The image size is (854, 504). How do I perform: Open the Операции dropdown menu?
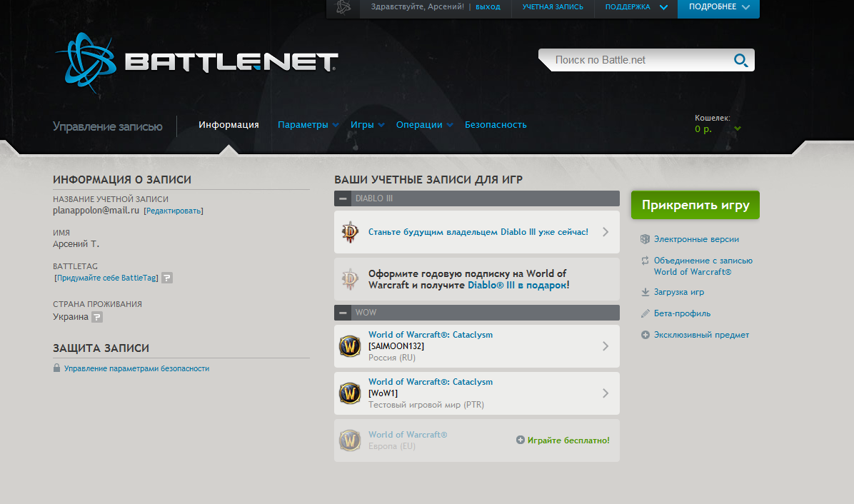(x=424, y=125)
